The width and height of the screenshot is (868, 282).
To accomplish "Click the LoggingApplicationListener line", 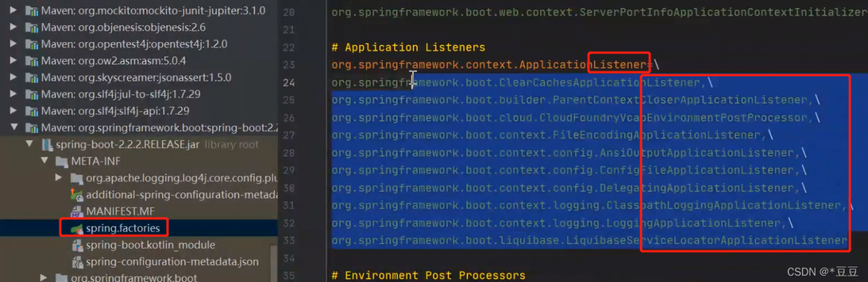I will (562, 223).
